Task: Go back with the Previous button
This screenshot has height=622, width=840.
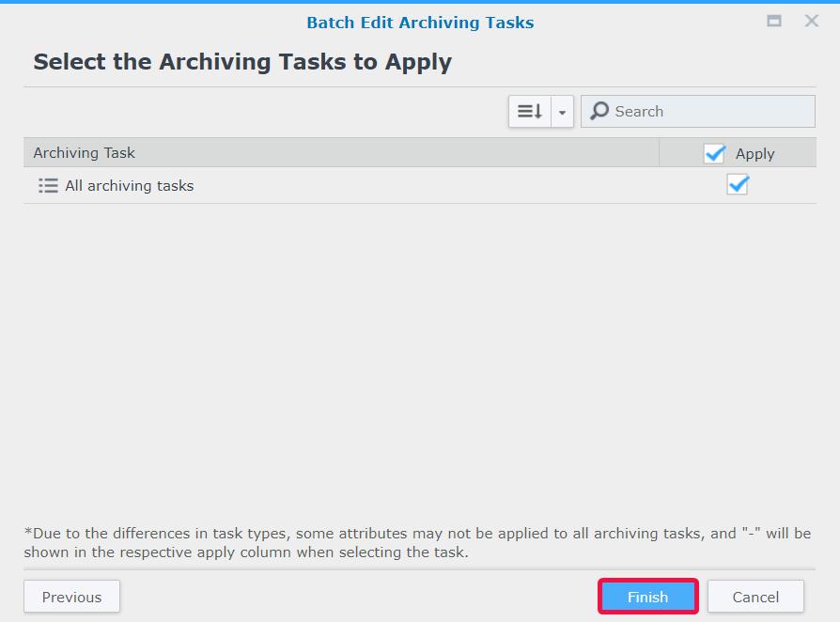Action: (71, 597)
